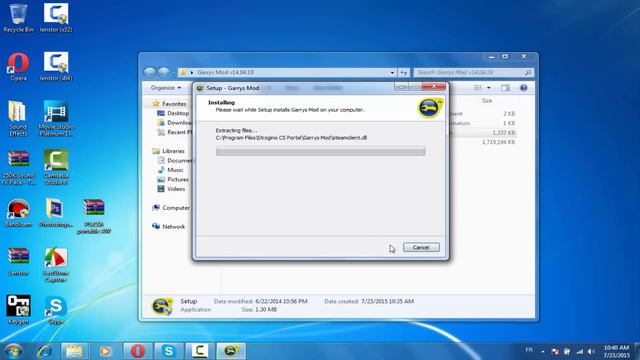Click the 1,337 KB file size entry
This screenshot has width=640, height=360.
tap(504, 133)
